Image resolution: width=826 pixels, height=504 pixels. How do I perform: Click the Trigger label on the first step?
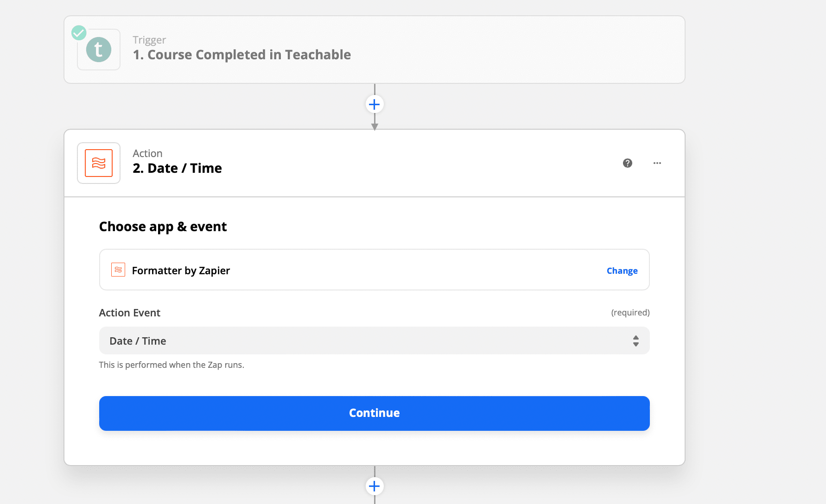pos(149,40)
